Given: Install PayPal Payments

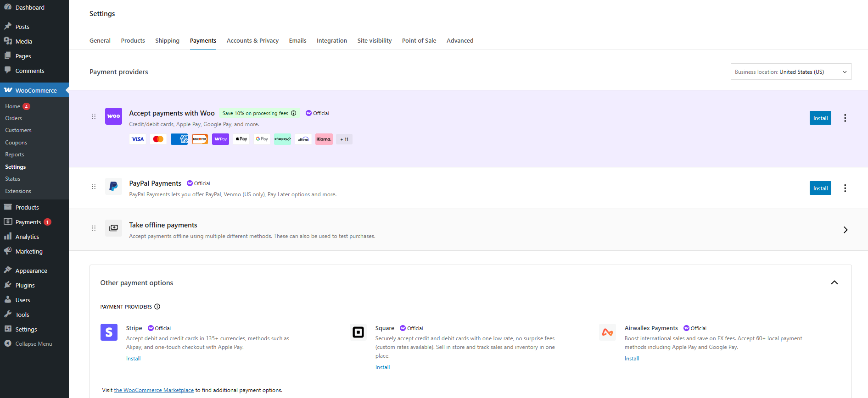Looking at the screenshot, I should pos(820,188).
